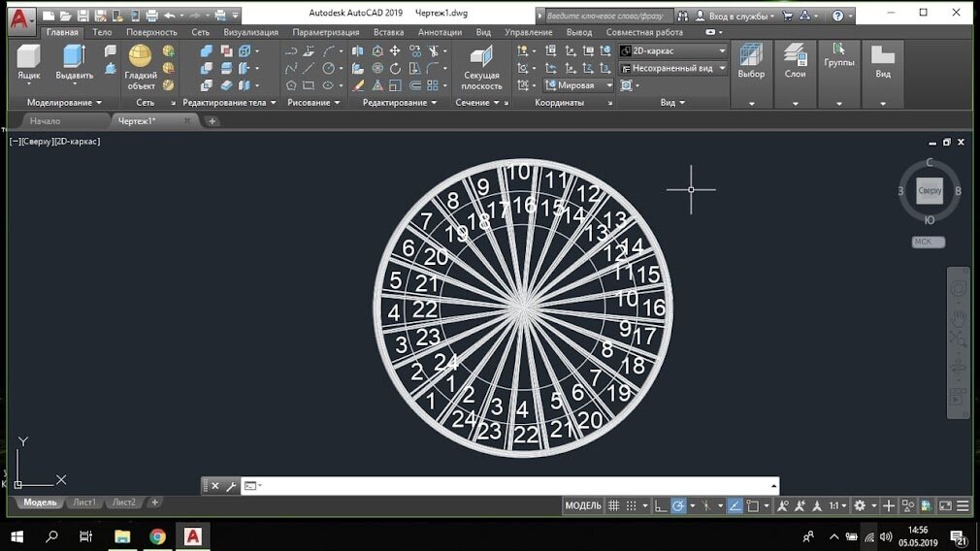Open the Несохраненный вид view dropdown
This screenshot has height=551, width=980.
673,68
